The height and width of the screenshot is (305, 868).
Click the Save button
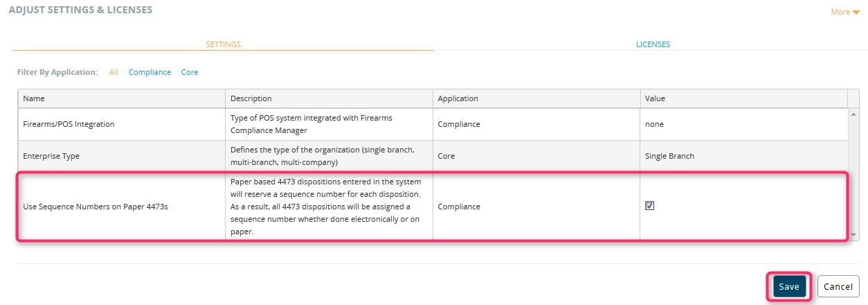click(789, 286)
